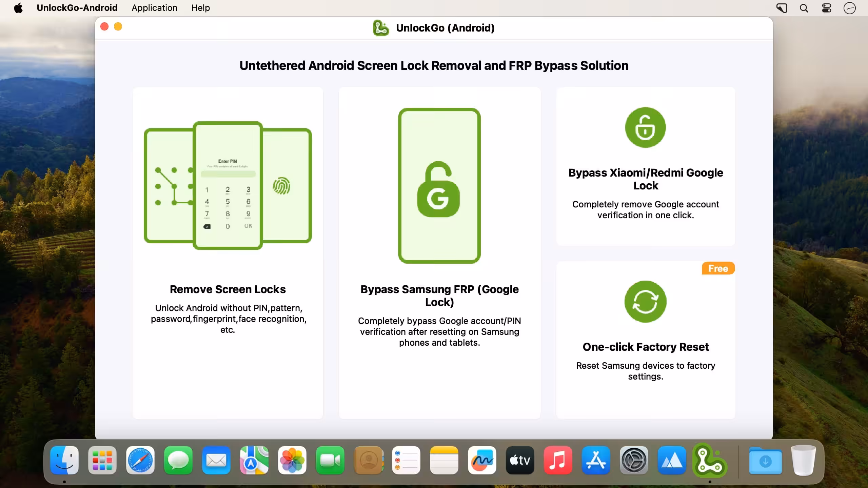Open Freeform from the dock
The image size is (868, 488).
pyautogui.click(x=482, y=460)
